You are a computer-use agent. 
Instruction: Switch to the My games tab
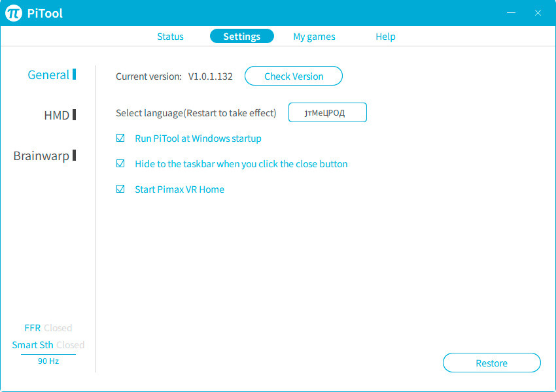tap(314, 37)
